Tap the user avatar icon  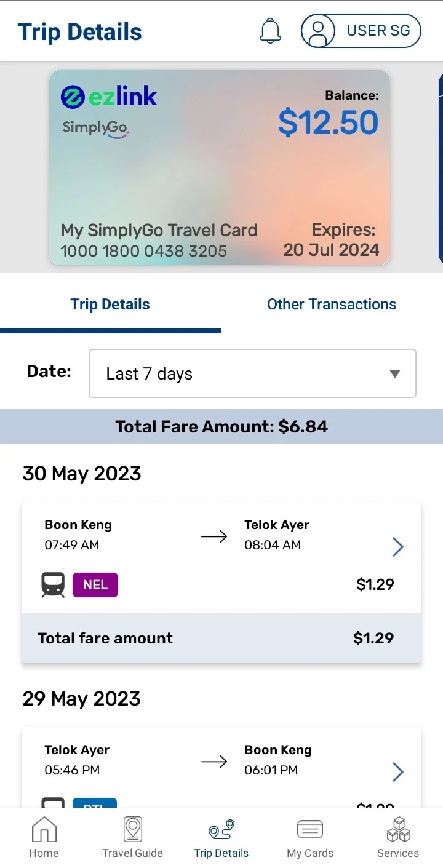(318, 31)
